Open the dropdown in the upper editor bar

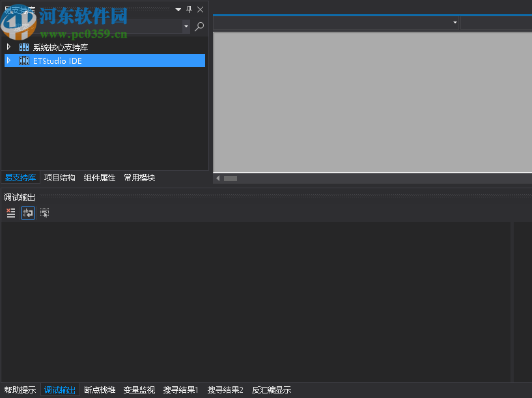454,22
